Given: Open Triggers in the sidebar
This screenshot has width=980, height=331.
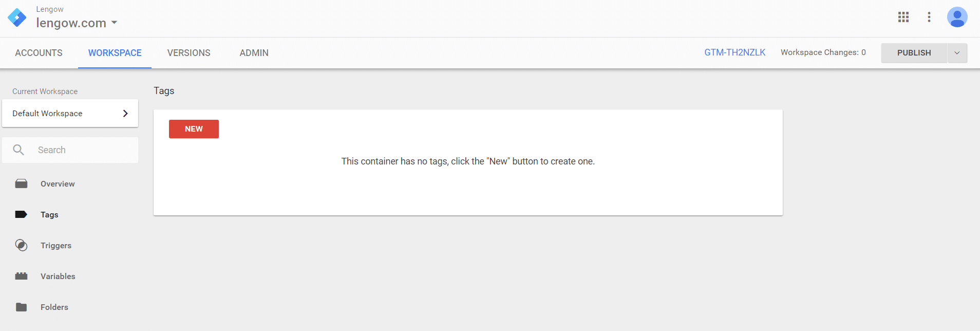Looking at the screenshot, I should pyautogui.click(x=56, y=246).
